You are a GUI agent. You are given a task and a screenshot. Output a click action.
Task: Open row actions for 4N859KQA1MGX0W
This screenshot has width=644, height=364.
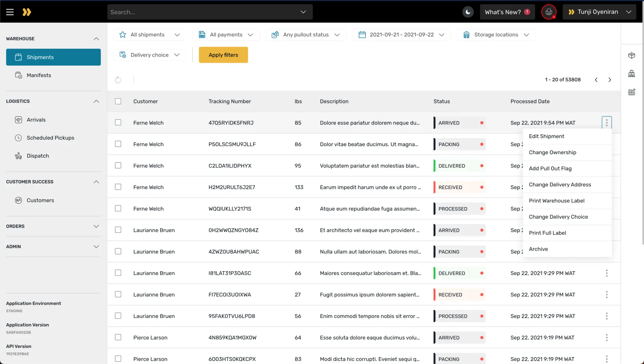(607, 337)
